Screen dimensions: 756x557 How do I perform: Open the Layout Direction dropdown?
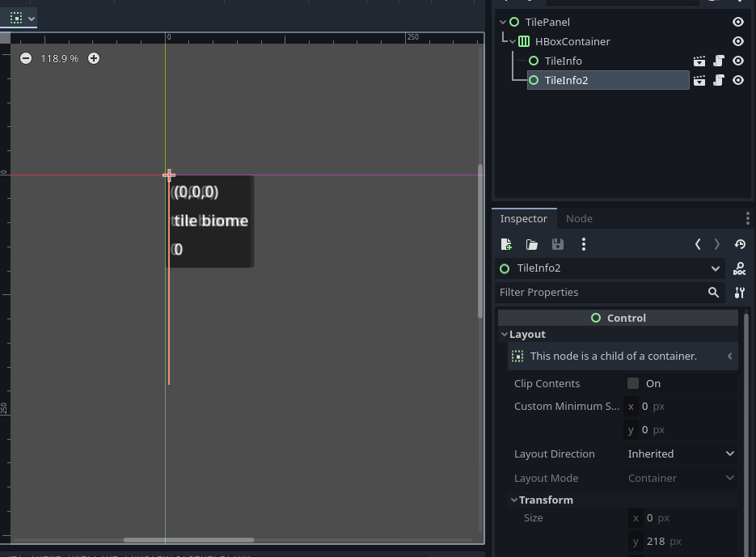tap(681, 454)
